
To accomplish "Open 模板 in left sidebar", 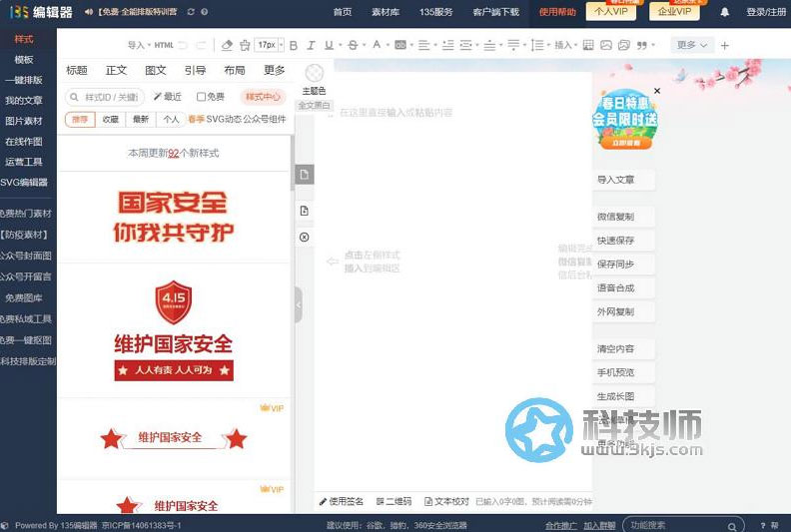I will pyautogui.click(x=24, y=60).
